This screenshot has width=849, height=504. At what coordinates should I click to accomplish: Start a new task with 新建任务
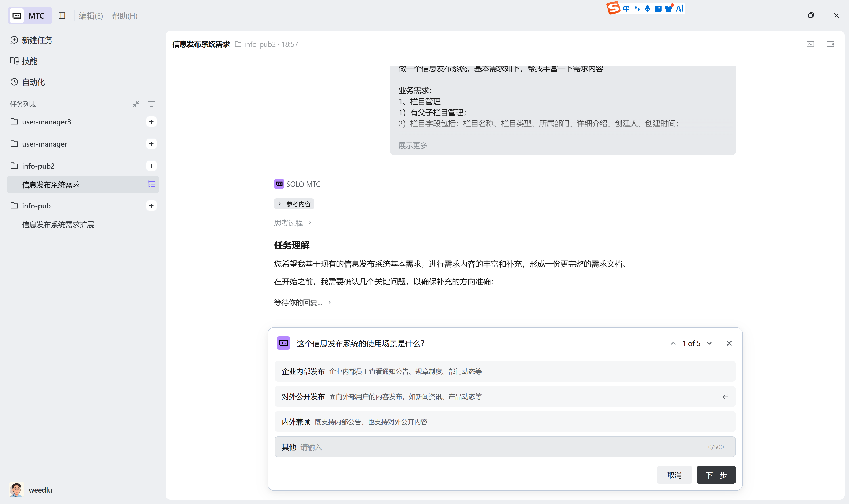[x=31, y=40]
